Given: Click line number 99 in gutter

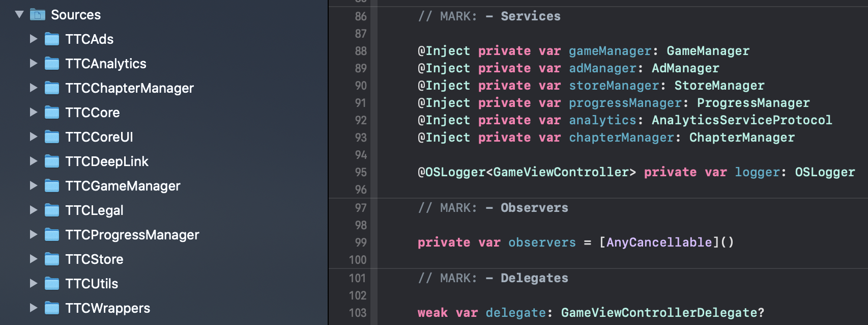Looking at the screenshot, I should point(361,242).
